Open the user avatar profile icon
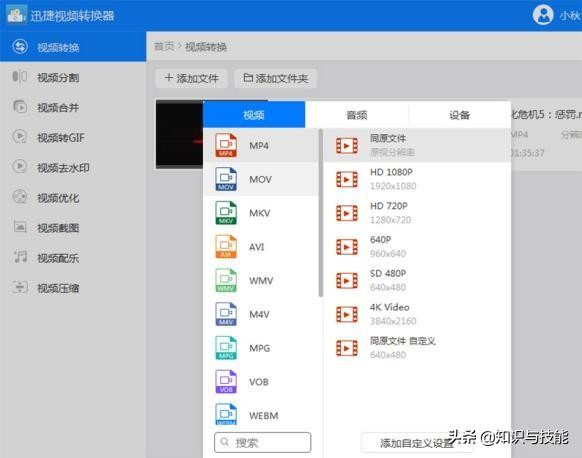582x458 pixels. 543,15
